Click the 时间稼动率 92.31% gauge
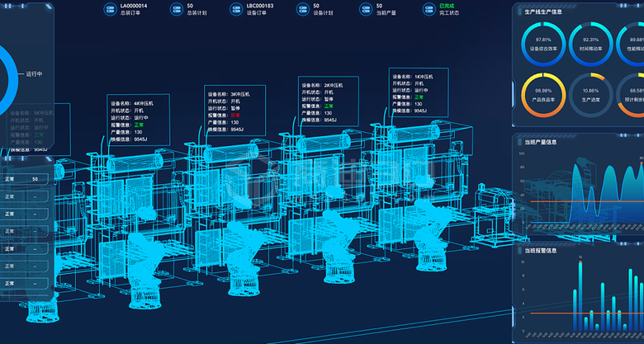Screen dimensions: 644x344 coord(590,44)
